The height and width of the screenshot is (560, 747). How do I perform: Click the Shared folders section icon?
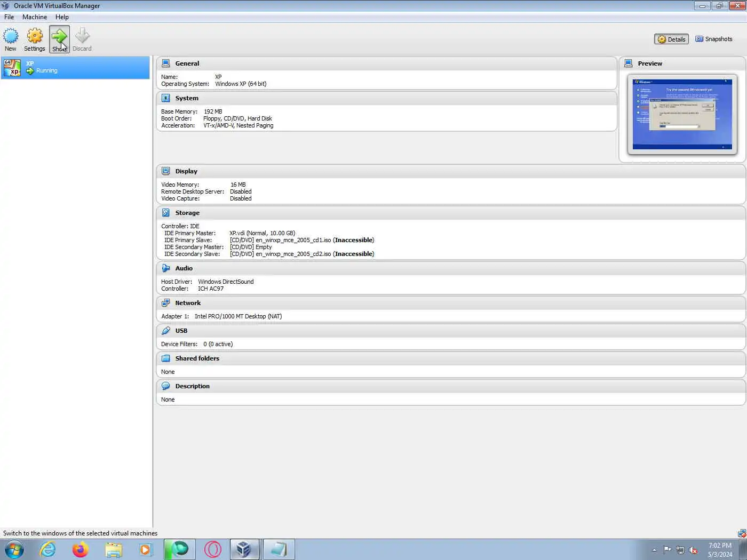tap(166, 358)
